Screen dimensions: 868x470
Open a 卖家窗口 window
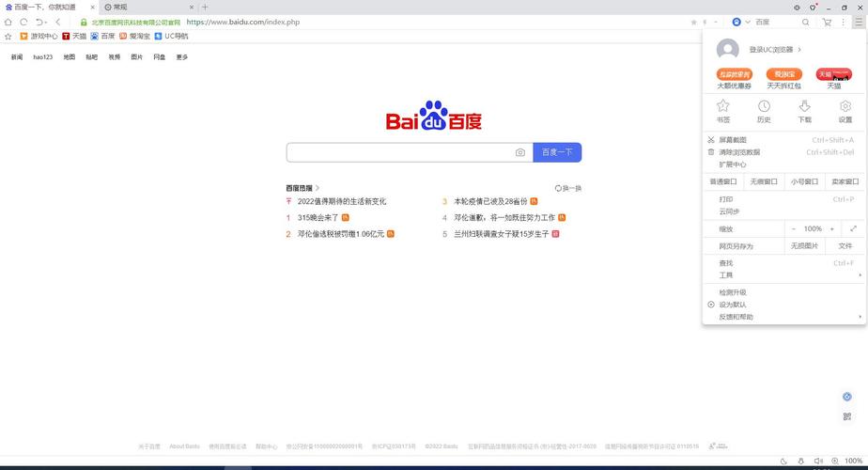point(845,181)
